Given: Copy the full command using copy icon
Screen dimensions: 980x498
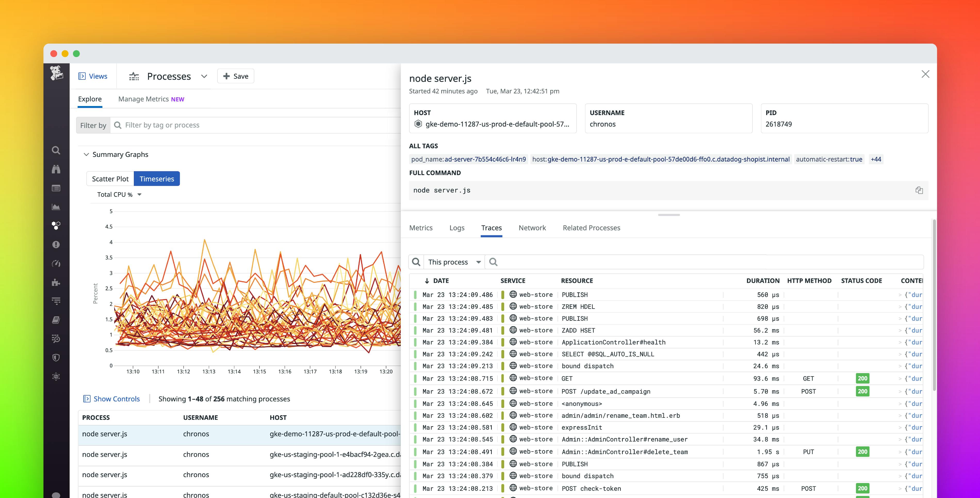Looking at the screenshot, I should pyautogui.click(x=919, y=190).
